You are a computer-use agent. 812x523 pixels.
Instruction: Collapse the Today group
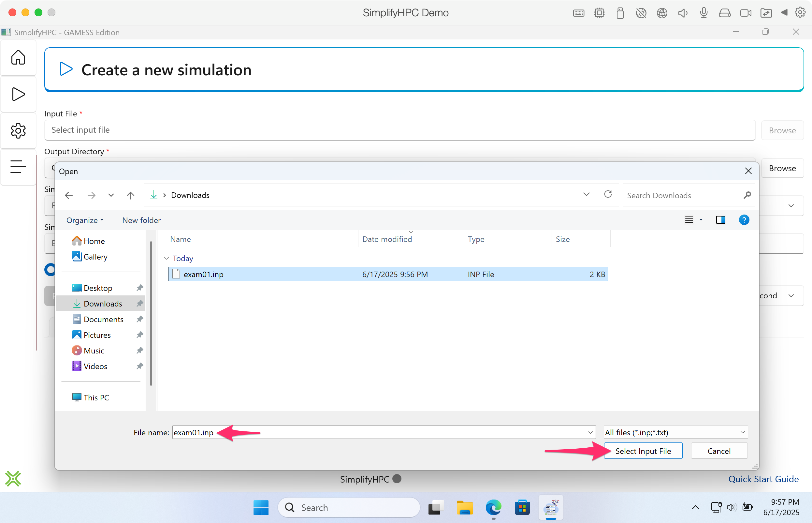(x=167, y=259)
